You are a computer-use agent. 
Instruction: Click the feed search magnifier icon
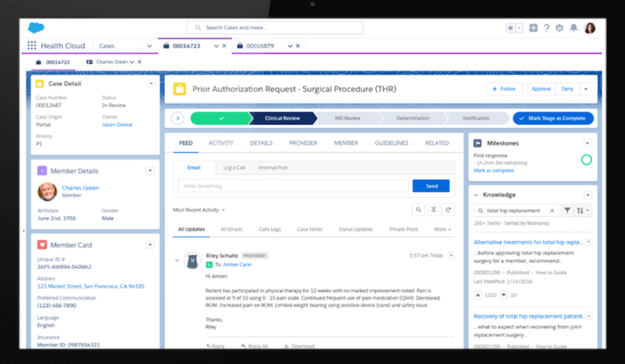[x=418, y=210]
